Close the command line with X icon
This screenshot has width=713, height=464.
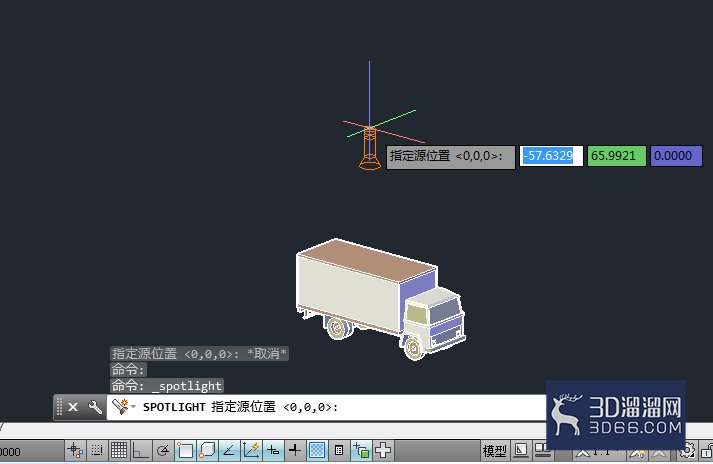(x=73, y=407)
